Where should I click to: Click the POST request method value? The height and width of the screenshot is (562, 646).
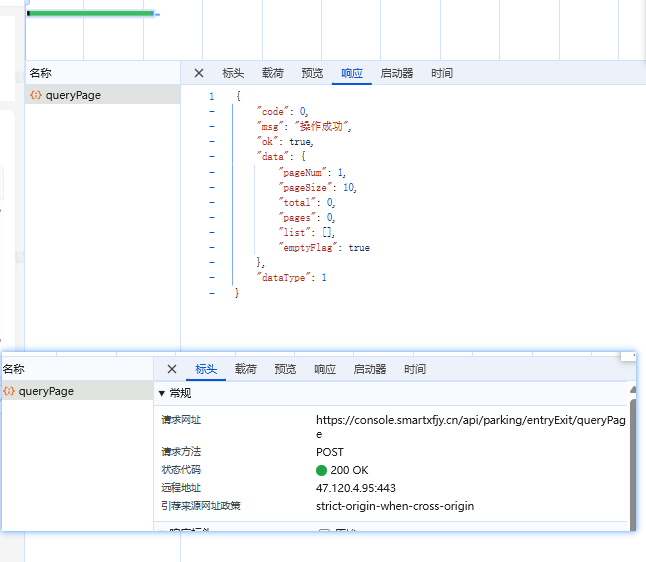click(330, 452)
